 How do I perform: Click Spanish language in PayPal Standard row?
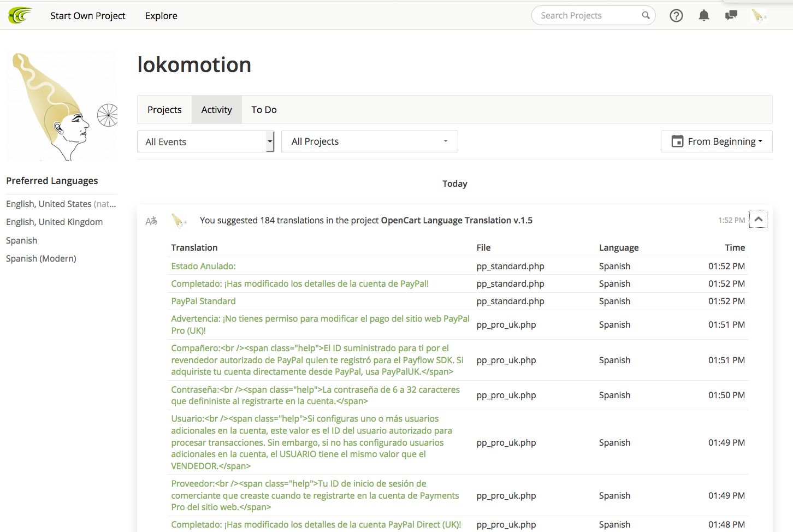point(614,301)
